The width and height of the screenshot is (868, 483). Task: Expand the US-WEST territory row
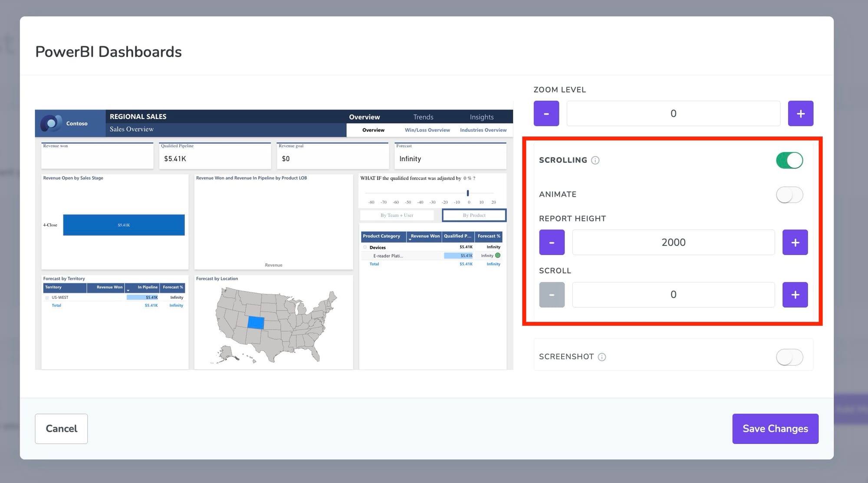[x=47, y=298]
